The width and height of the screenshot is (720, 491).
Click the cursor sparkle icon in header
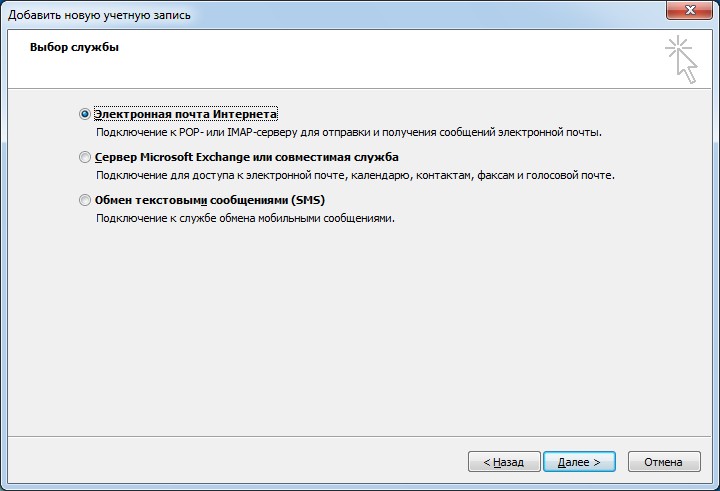681,58
